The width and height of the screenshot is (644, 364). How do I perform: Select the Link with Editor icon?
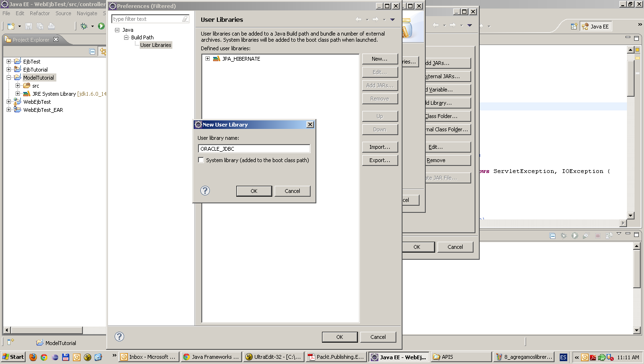click(x=102, y=52)
